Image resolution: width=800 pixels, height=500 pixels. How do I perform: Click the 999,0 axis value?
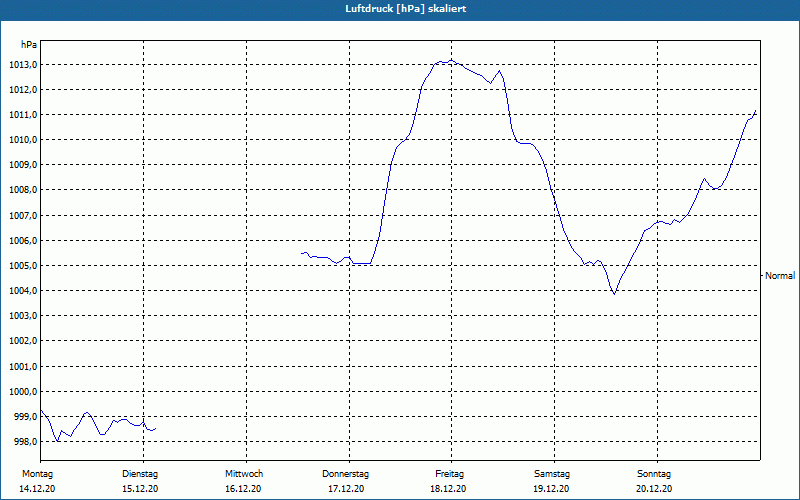click(25, 417)
